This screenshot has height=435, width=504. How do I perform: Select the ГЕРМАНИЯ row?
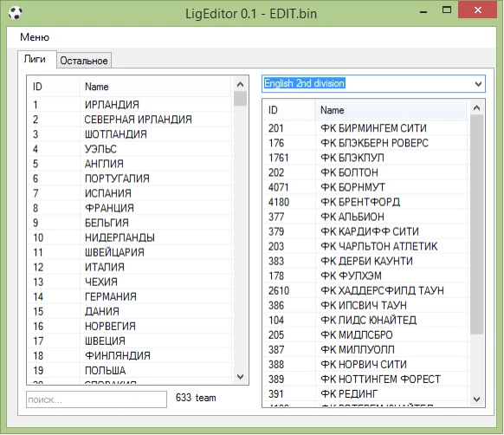pos(130,296)
